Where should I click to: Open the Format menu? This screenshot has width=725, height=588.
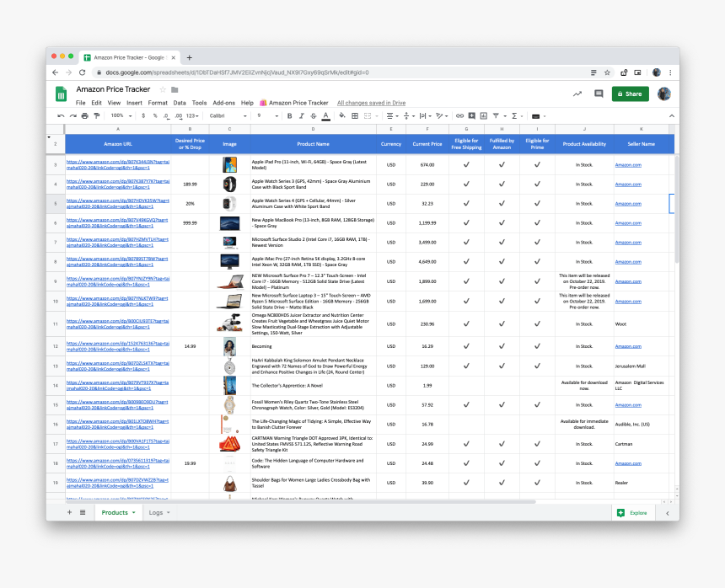[x=158, y=103]
